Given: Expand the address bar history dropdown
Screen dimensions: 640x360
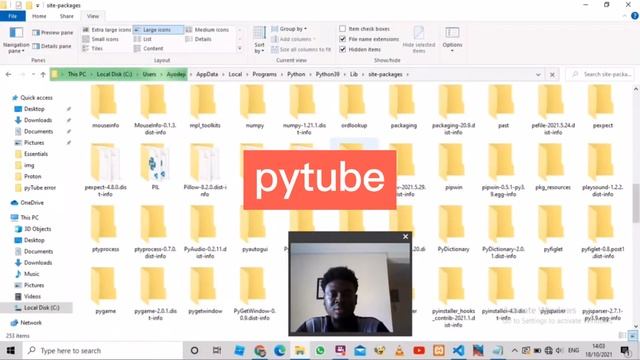Looking at the screenshot, I should tap(538, 75).
